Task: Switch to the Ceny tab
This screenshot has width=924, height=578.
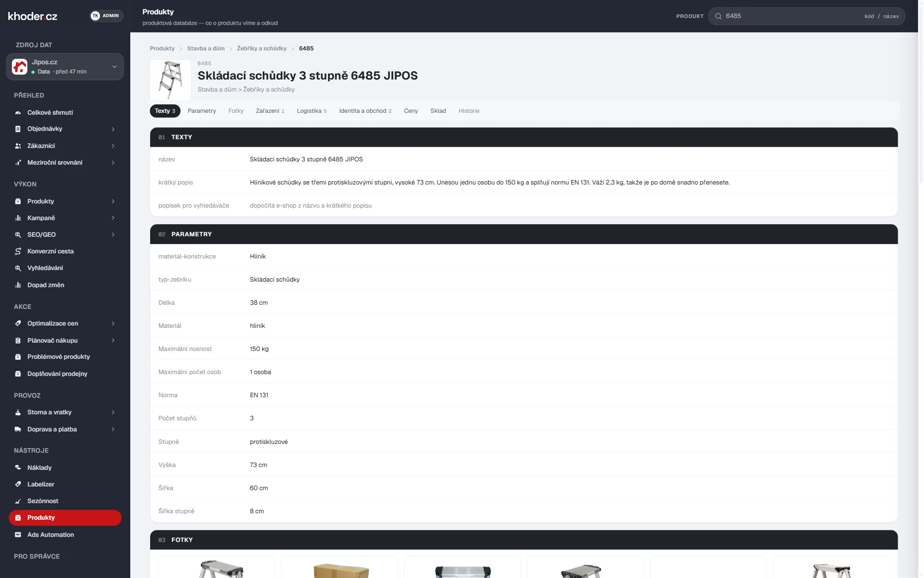Action: point(411,111)
